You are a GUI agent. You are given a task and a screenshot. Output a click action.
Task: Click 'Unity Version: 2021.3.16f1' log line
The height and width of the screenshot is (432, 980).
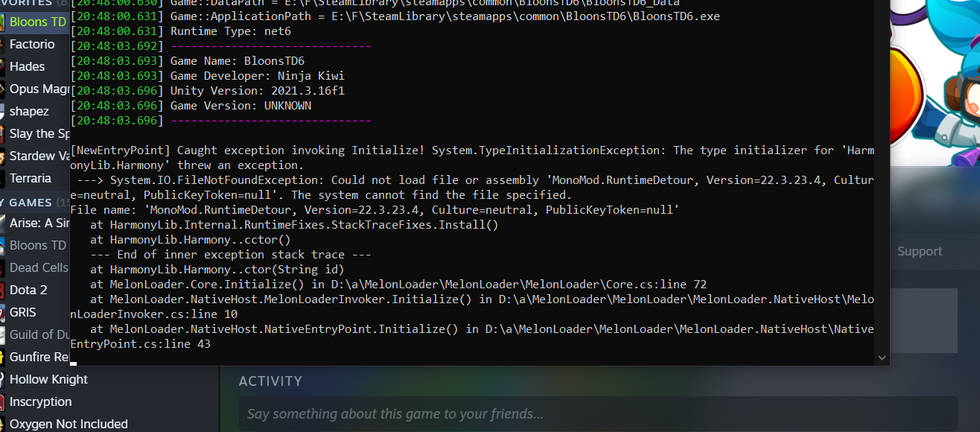point(208,91)
